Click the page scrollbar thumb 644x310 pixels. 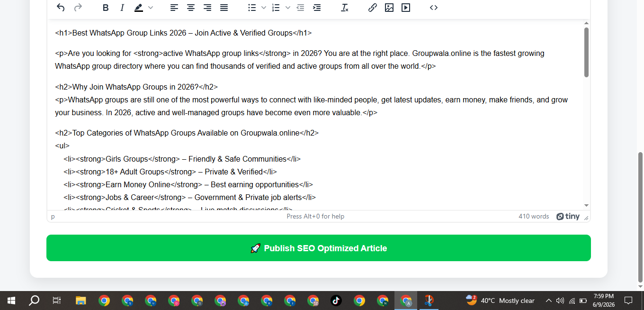coord(641,217)
